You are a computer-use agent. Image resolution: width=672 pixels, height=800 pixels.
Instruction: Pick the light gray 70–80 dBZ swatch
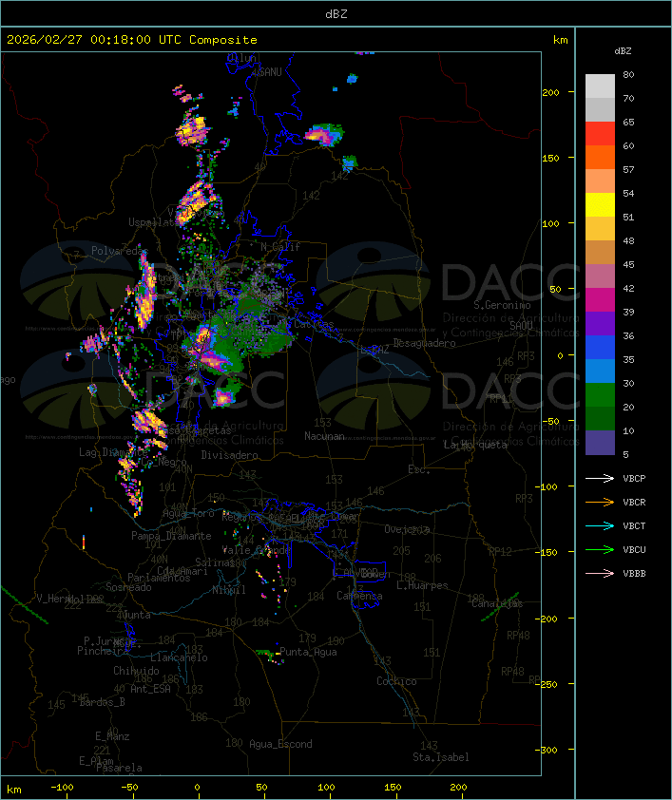point(600,86)
